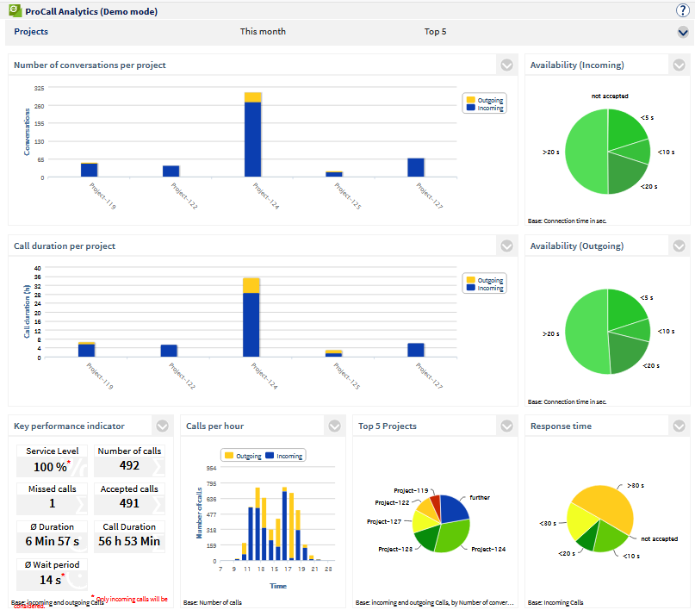Click the Ø Wait period 14 s tile
695x616 pixels.
(x=53, y=575)
